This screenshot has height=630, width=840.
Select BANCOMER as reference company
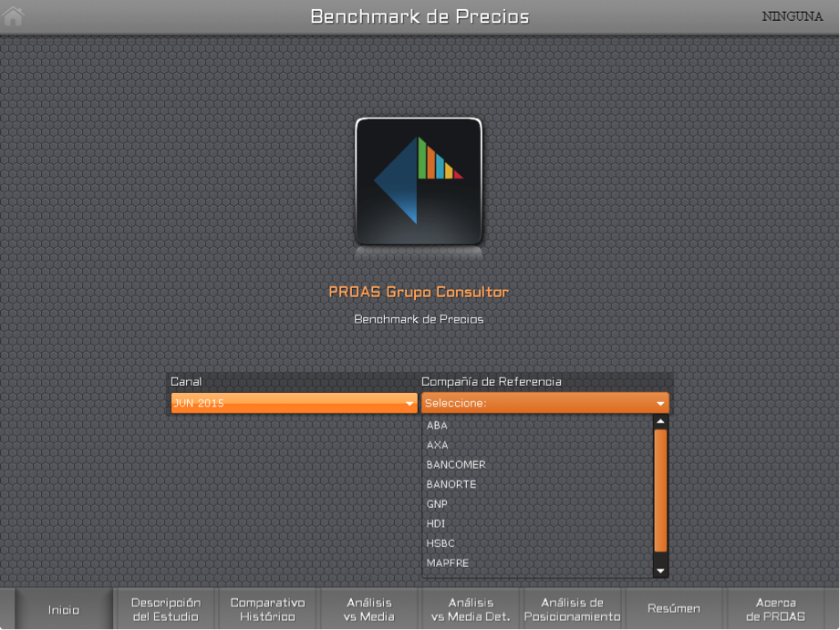pyautogui.click(x=456, y=465)
